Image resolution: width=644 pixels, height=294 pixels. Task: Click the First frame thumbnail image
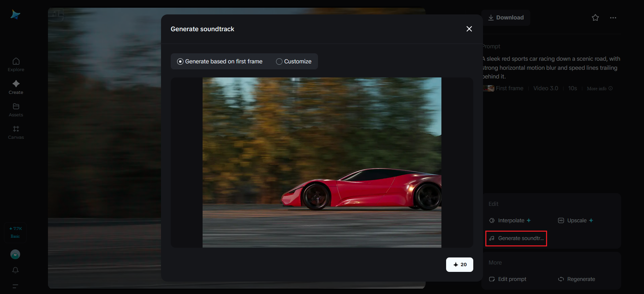click(489, 89)
